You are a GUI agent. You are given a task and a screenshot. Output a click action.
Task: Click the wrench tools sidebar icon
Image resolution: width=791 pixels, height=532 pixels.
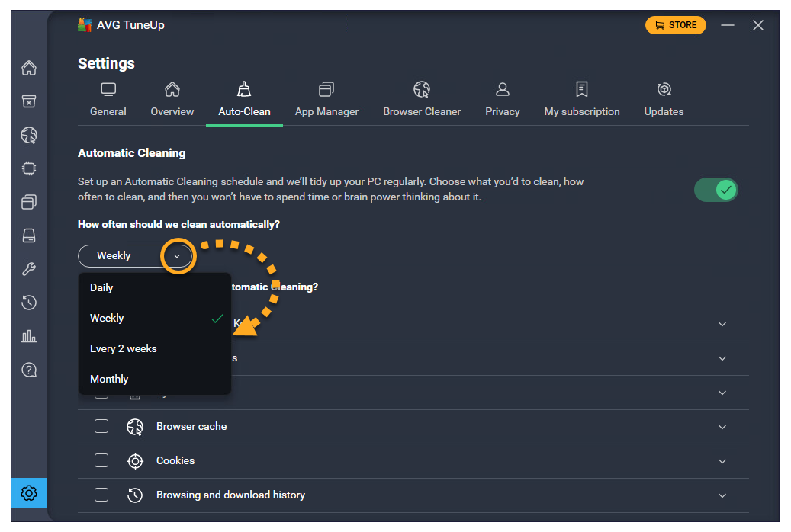pos(29,269)
